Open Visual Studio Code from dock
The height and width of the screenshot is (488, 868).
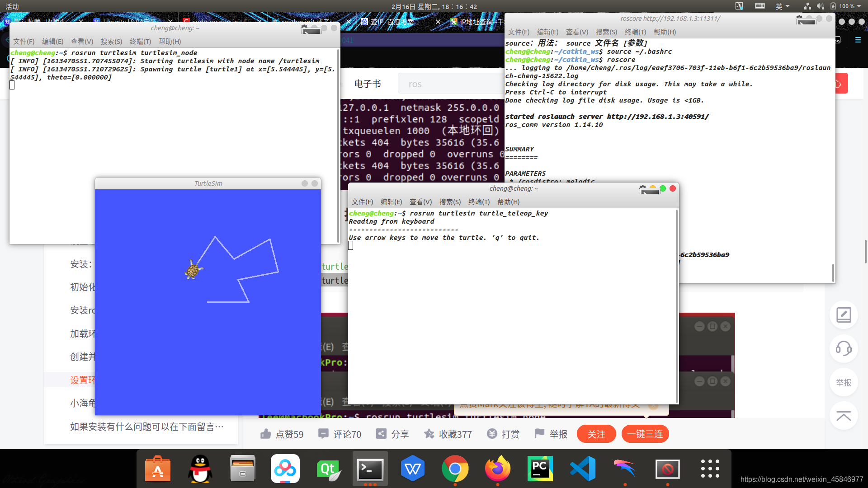pyautogui.click(x=582, y=469)
